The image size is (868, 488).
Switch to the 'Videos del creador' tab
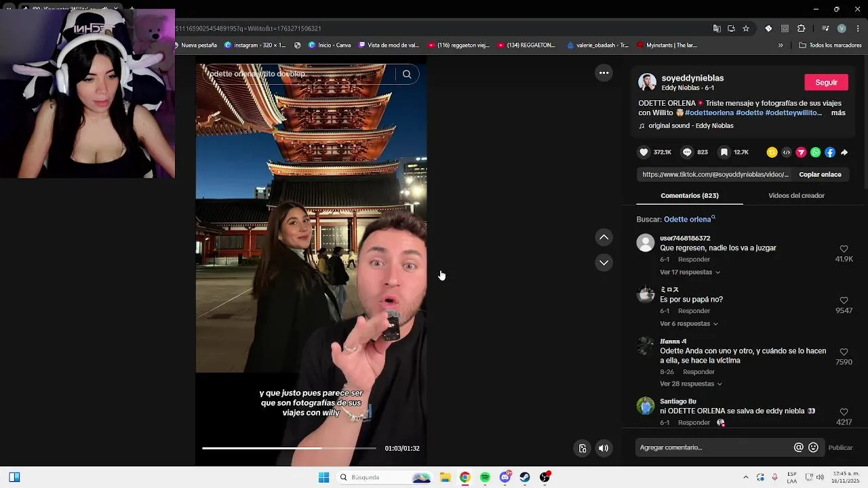(x=796, y=195)
